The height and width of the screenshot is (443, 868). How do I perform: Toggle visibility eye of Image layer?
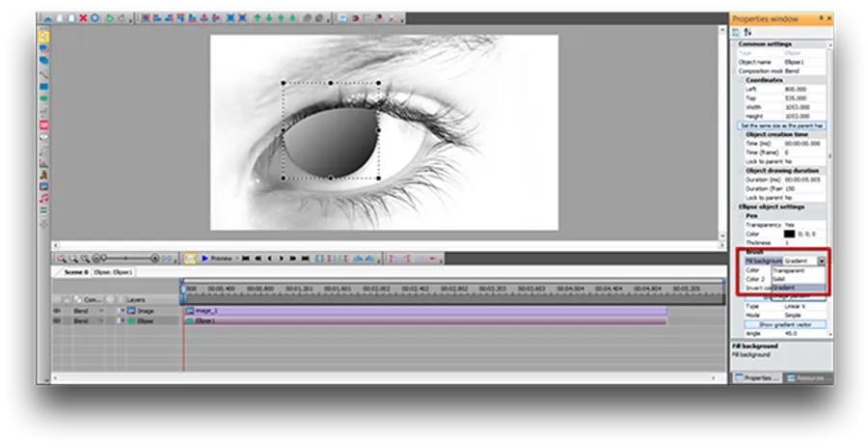pos(57,311)
